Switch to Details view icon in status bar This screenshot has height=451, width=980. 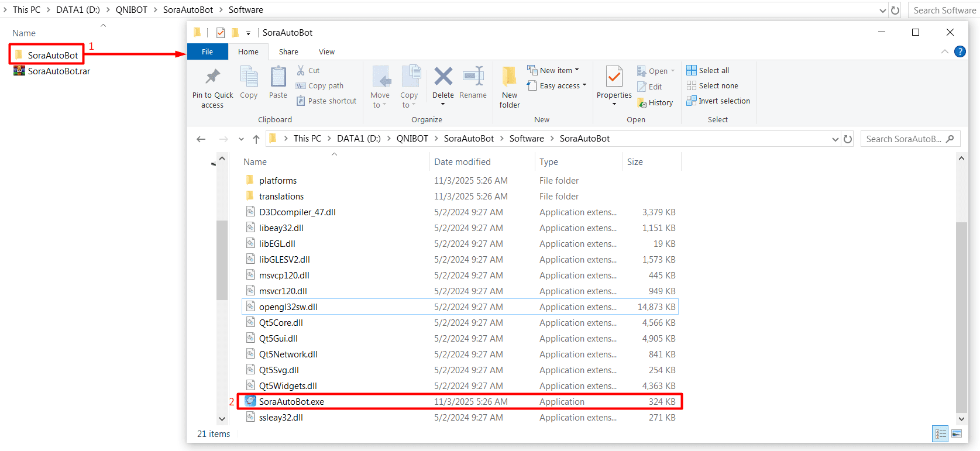941,433
